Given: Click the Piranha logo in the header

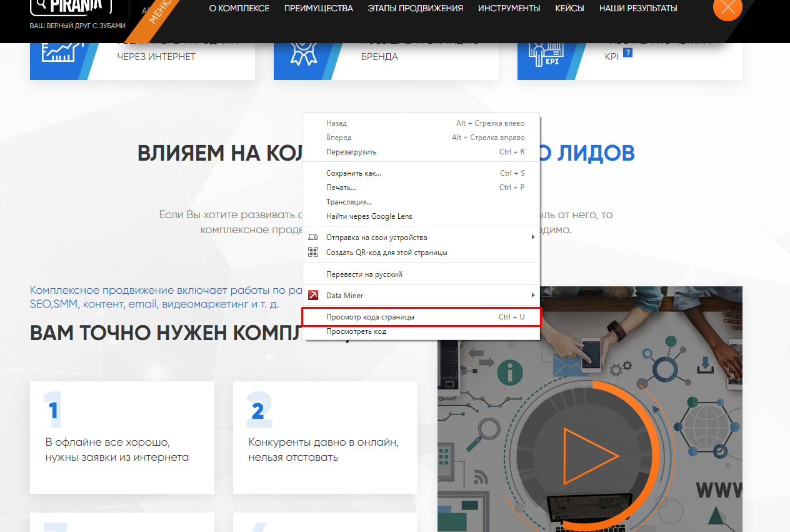Looking at the screenshot, I should click(x=71, y=6).
